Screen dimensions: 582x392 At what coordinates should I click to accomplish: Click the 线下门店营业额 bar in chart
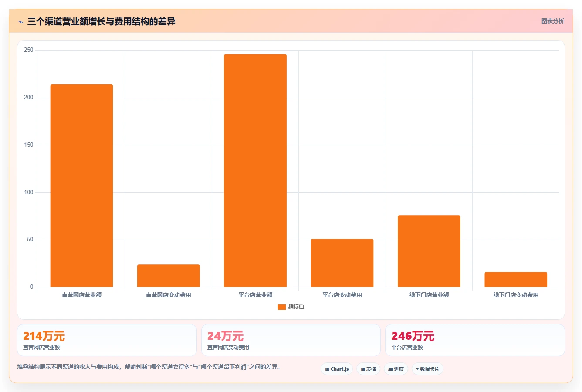coord(429,251)
